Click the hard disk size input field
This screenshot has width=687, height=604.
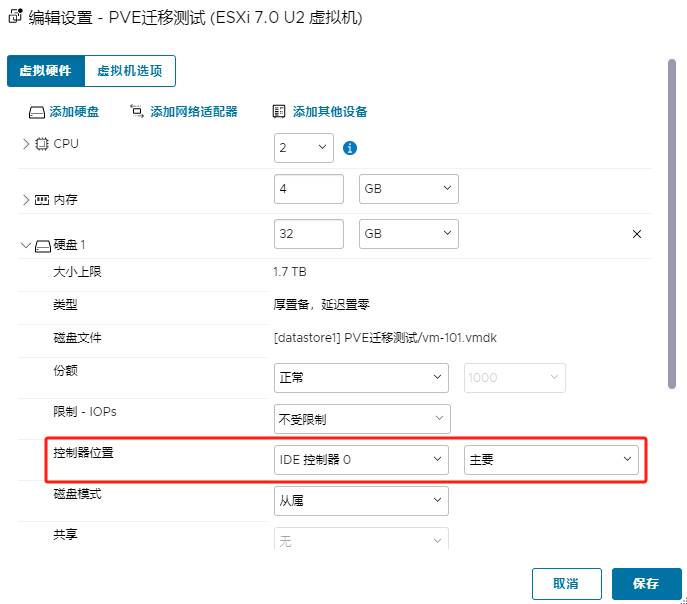click(x=308, y=234)
